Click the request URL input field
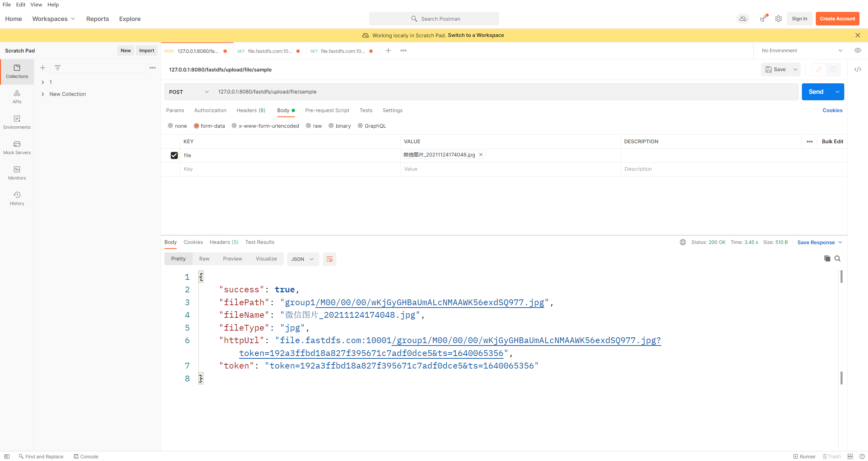Viewport: 868px width, 461px height. [505, 92]
